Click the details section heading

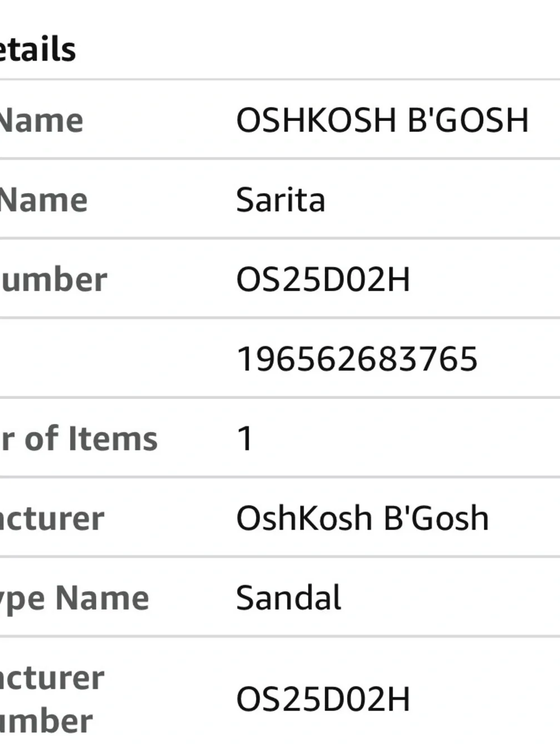coord(38,49)
